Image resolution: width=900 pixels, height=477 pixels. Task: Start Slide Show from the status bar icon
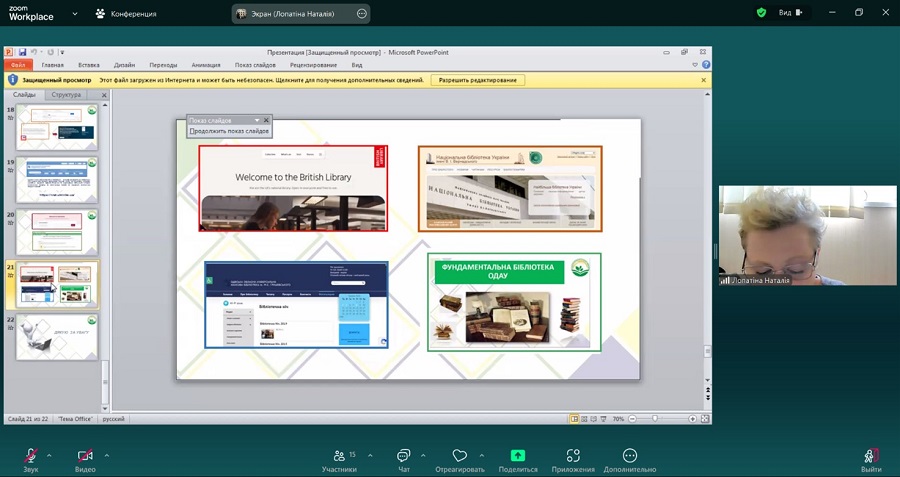click(603, 419)
